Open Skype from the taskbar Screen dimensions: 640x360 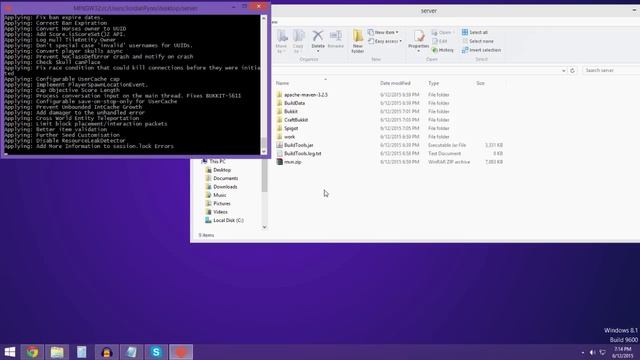[x=156, y=352]
